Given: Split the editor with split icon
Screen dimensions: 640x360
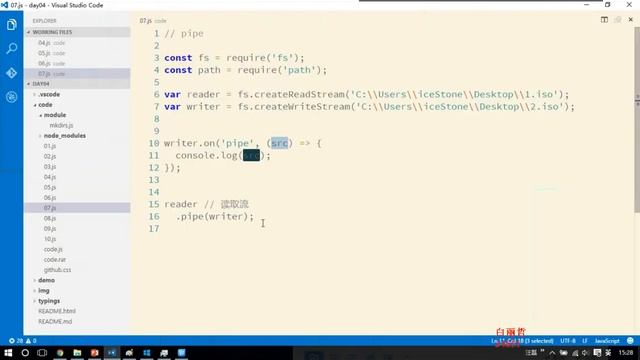Looking at the screenshot, I should point(604,20).
